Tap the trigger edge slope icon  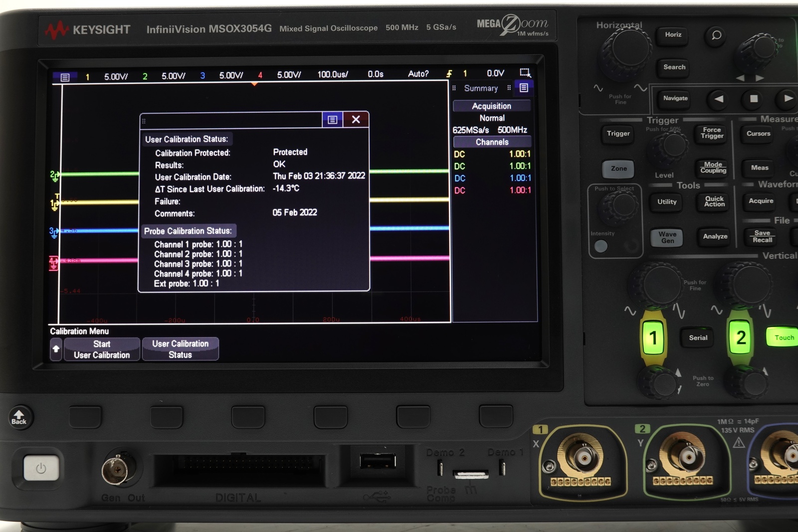[x=449, y=74]
